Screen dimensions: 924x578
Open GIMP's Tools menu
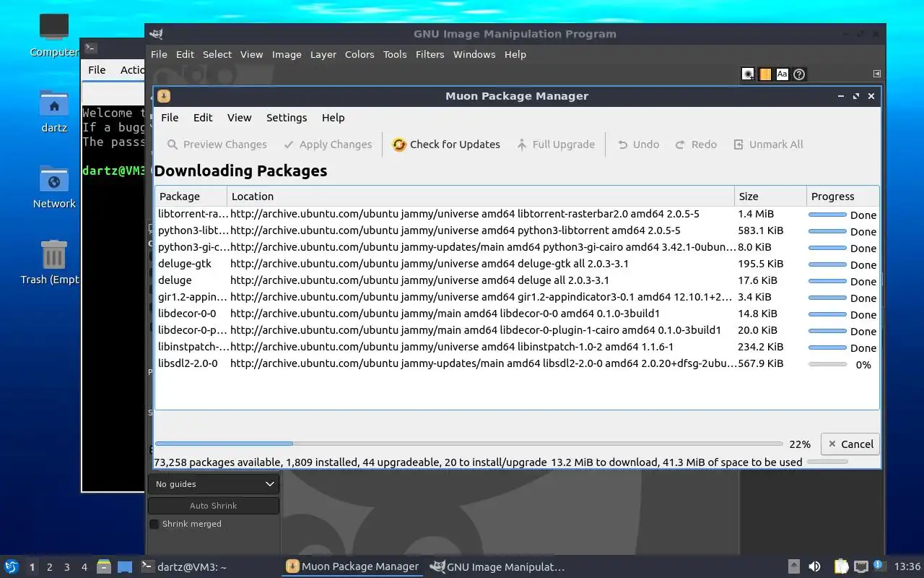pyautogui.click(x=395, y=54)
